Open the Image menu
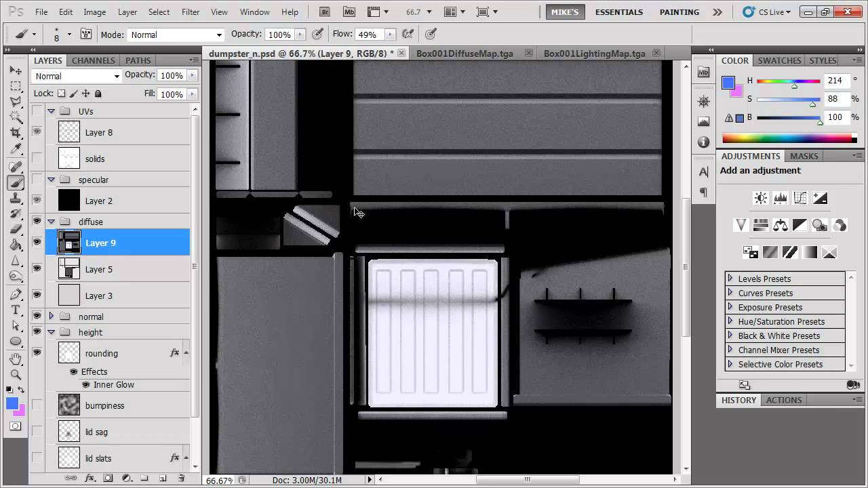This screenshot has width=868, height=488. click(94, 12)
